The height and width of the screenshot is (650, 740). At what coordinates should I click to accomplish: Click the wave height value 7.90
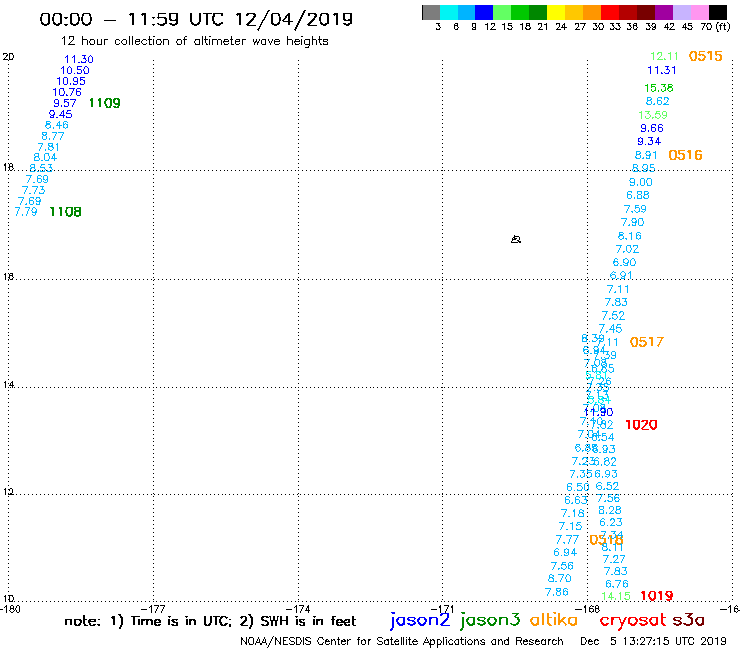tap(632, 222)
